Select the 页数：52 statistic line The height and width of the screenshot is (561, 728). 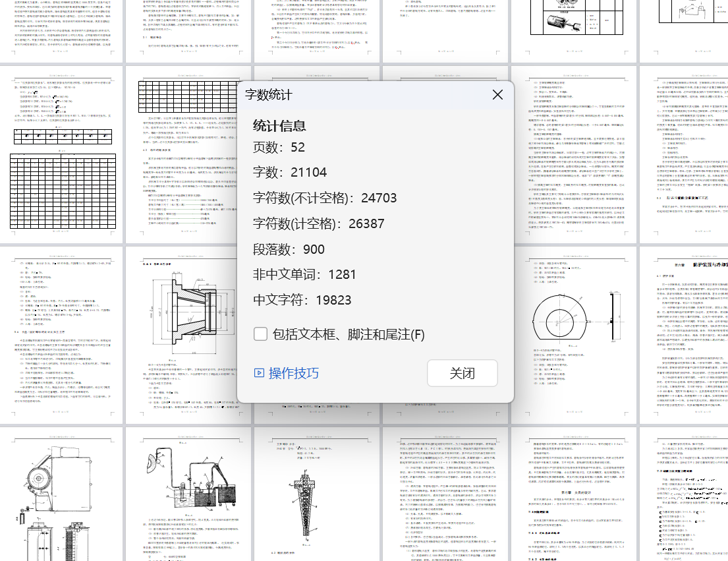pos(279,147)
